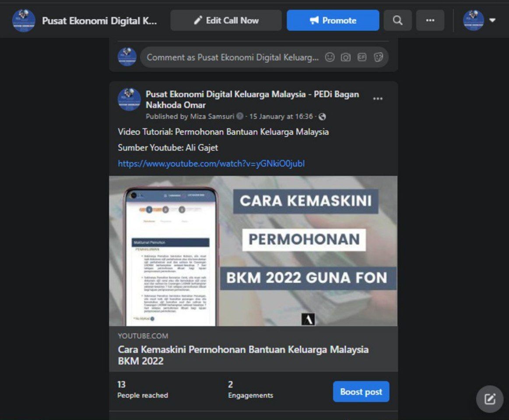Add a sticker to the comment

click(378, 57)
